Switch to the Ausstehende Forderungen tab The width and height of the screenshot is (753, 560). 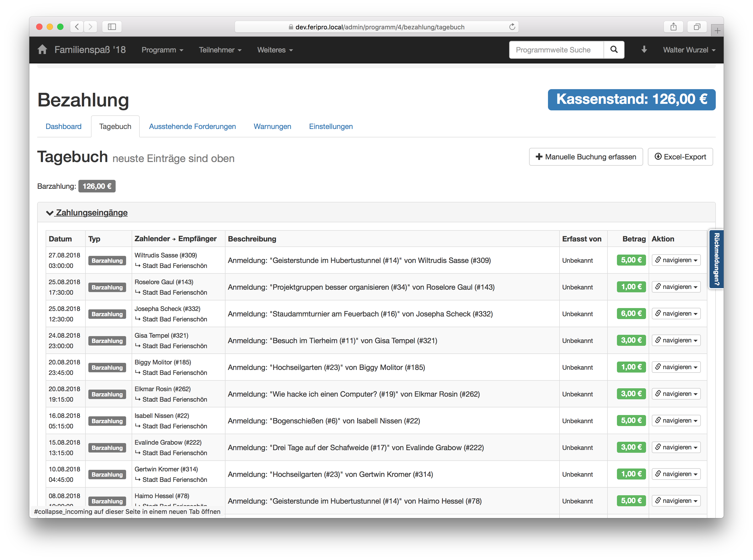[x=192, y=126]
